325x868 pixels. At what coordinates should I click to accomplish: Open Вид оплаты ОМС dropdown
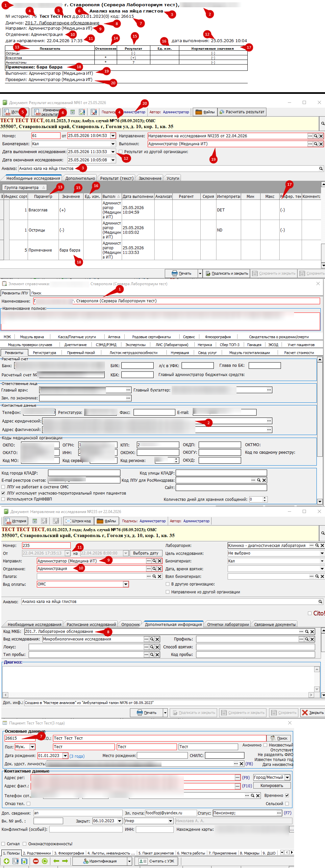pyautogui.click(x=126, y=584)
